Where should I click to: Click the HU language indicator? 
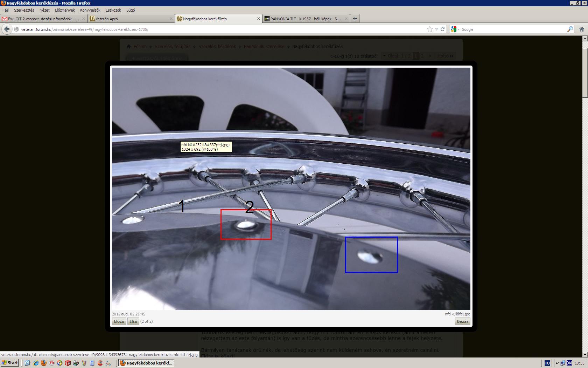point(547,363)
